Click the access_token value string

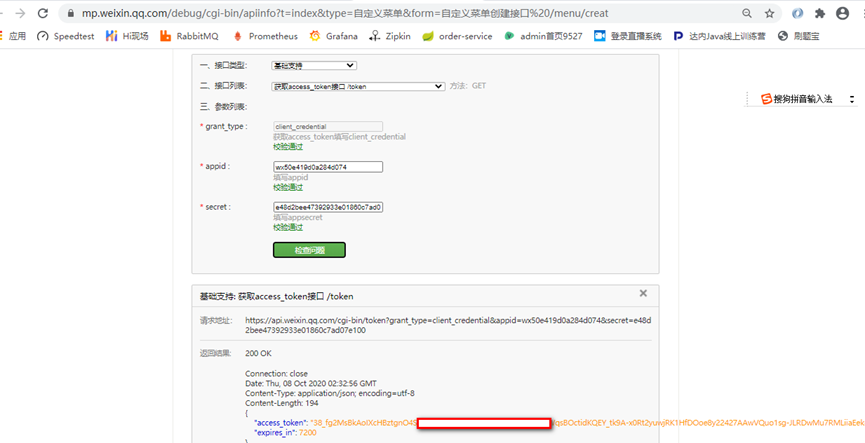point(588,423)
